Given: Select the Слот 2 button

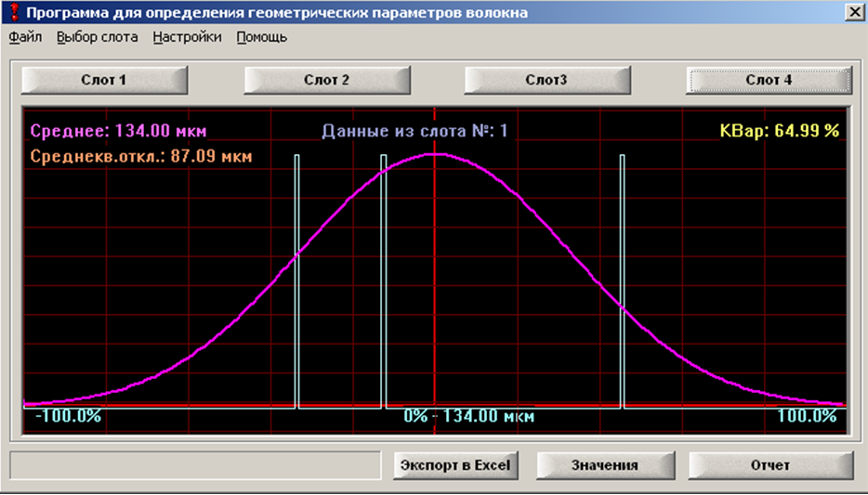Looking at the screenshot, I should click(x=326, y=80).
